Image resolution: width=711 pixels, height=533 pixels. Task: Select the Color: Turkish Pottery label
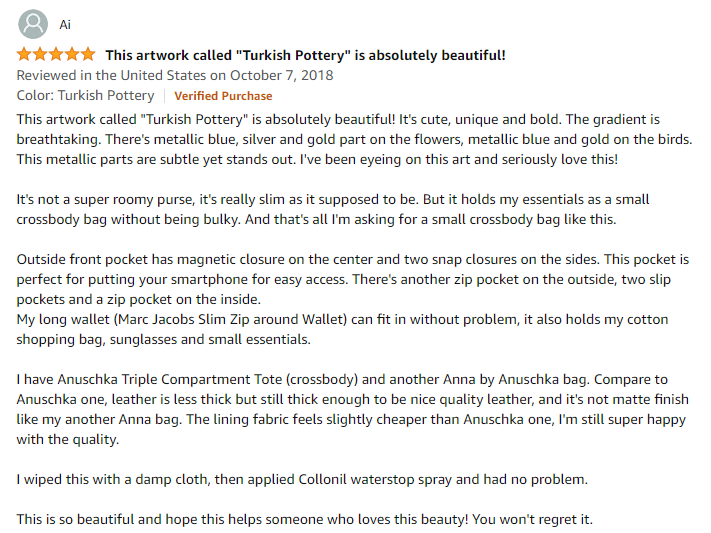[x=86, y=96]
